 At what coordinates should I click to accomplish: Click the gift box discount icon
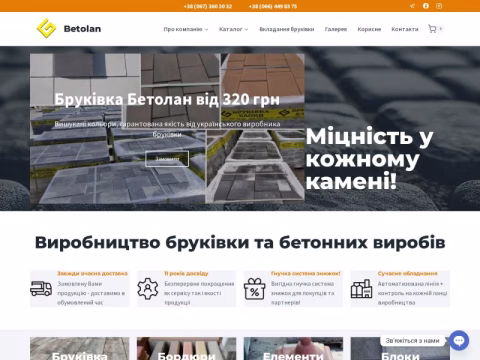[254, 289]
